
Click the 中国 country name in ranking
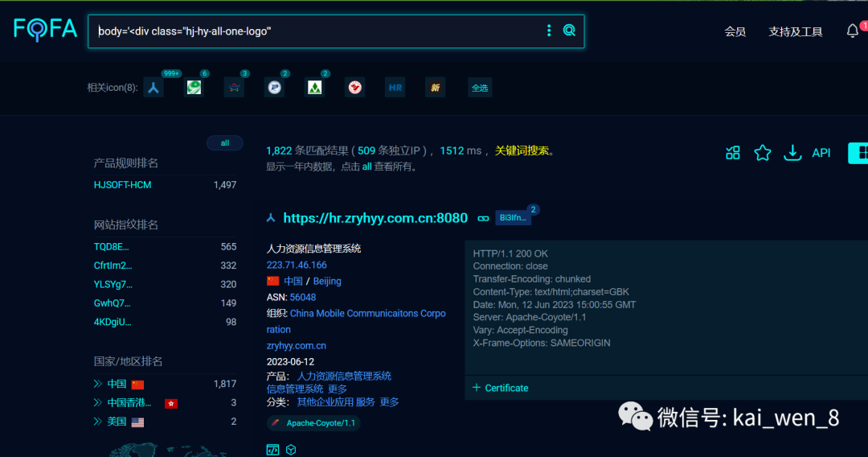(117, 384)
